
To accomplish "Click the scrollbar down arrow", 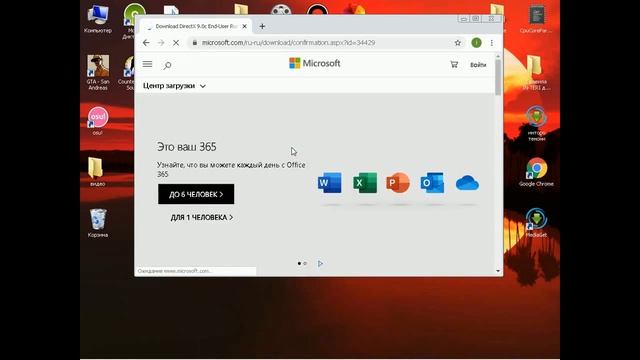I will pyautogui.click(x=498, y=271).
